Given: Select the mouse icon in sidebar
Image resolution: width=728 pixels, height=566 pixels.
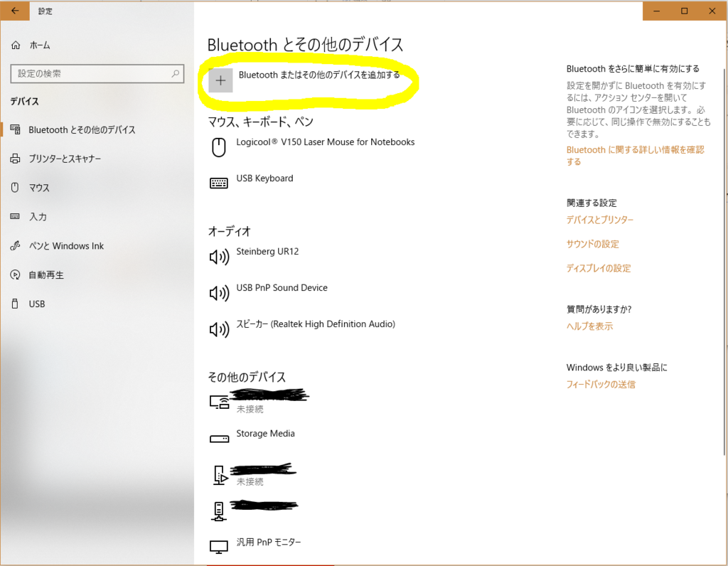Looking at the screenshot, I should [16, 188].
